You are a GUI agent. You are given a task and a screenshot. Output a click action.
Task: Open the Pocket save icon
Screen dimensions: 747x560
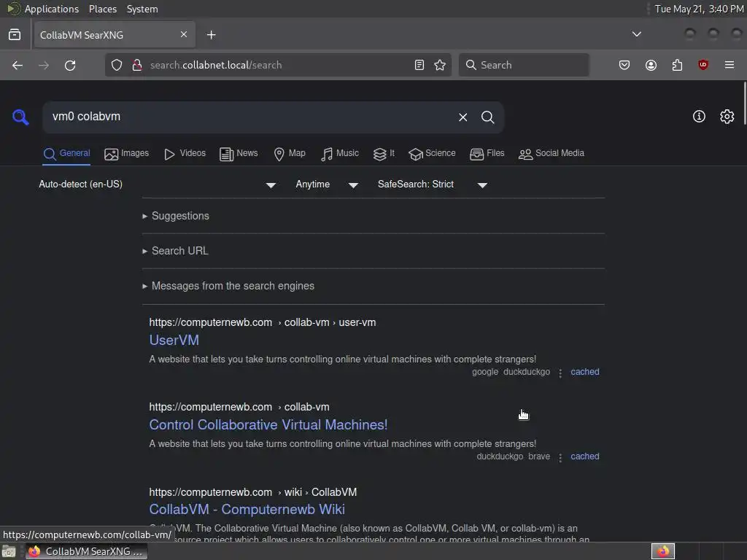(624, 65)
